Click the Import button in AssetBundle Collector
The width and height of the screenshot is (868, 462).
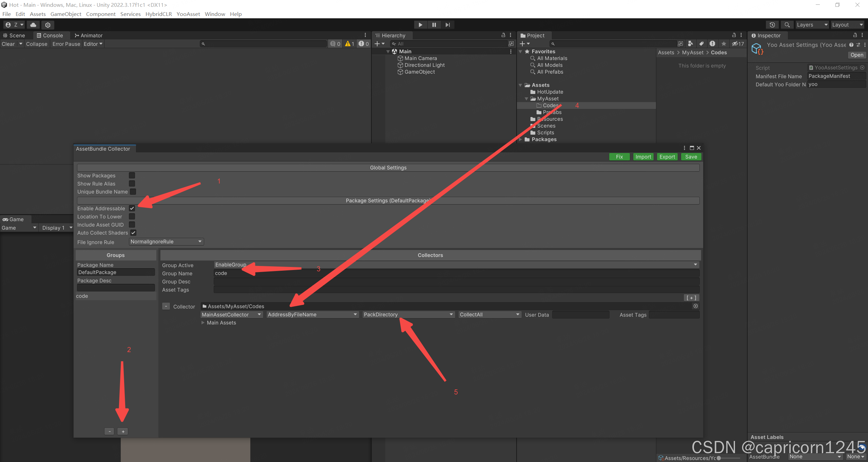(x=643, y=156)
